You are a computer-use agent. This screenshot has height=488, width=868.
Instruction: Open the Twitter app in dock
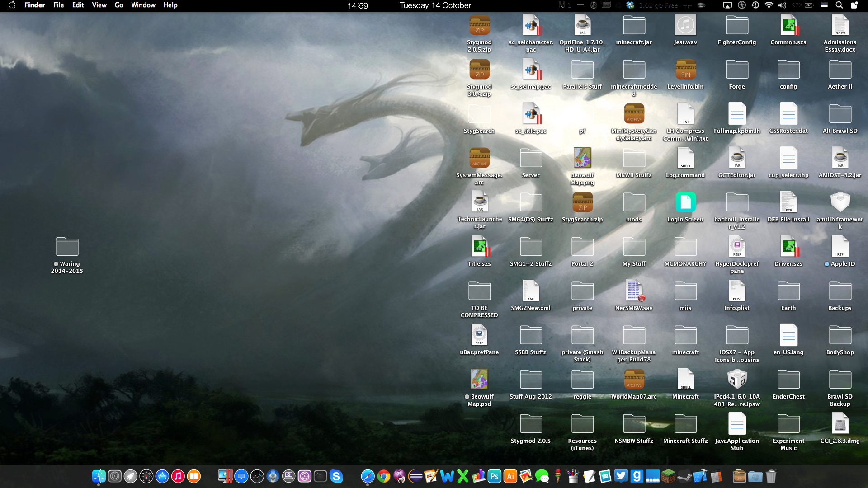(x=621, y=476)
